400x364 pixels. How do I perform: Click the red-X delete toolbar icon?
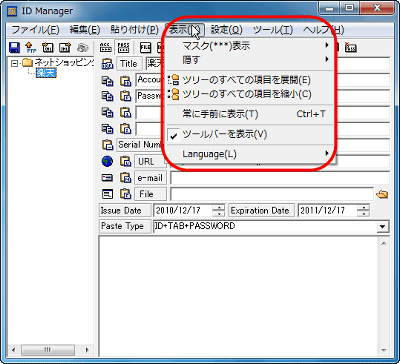click(350, 48)
